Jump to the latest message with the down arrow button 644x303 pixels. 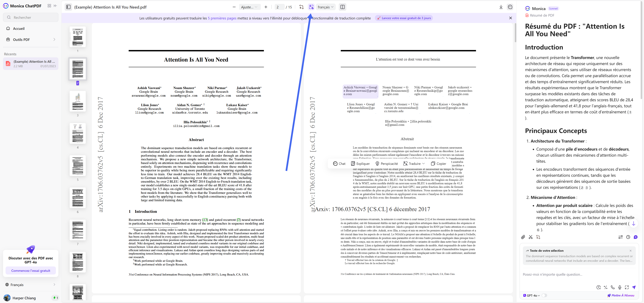click(x=633, y=224)
